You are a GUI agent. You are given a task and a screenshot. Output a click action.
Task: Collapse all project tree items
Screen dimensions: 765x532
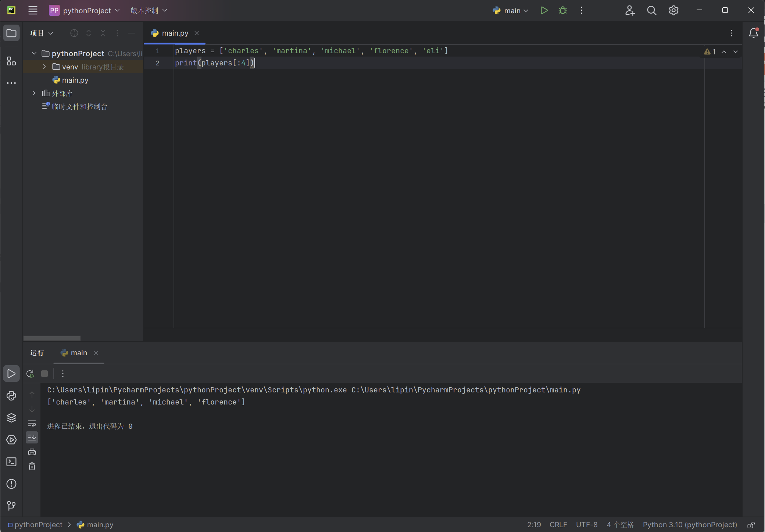[x=103, y=33]
